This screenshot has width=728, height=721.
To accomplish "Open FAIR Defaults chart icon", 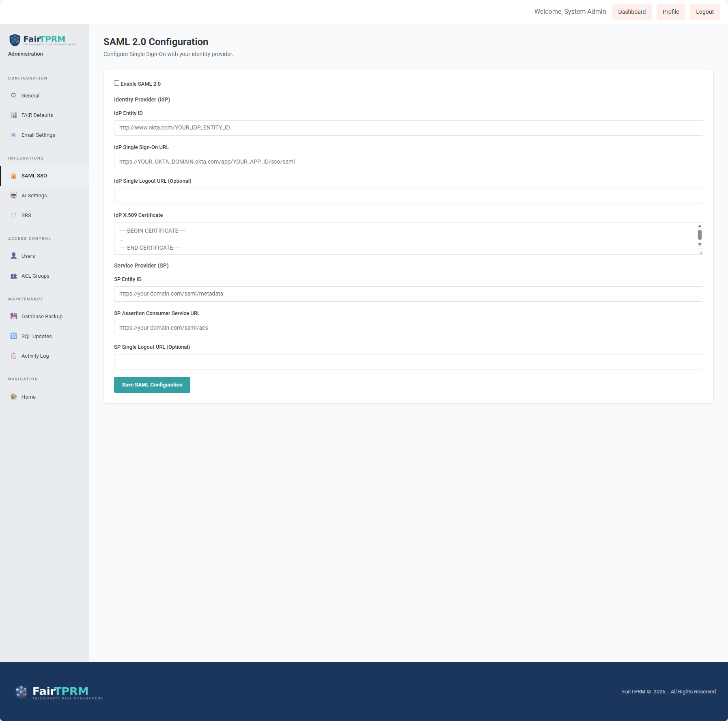I will (13, 115).
